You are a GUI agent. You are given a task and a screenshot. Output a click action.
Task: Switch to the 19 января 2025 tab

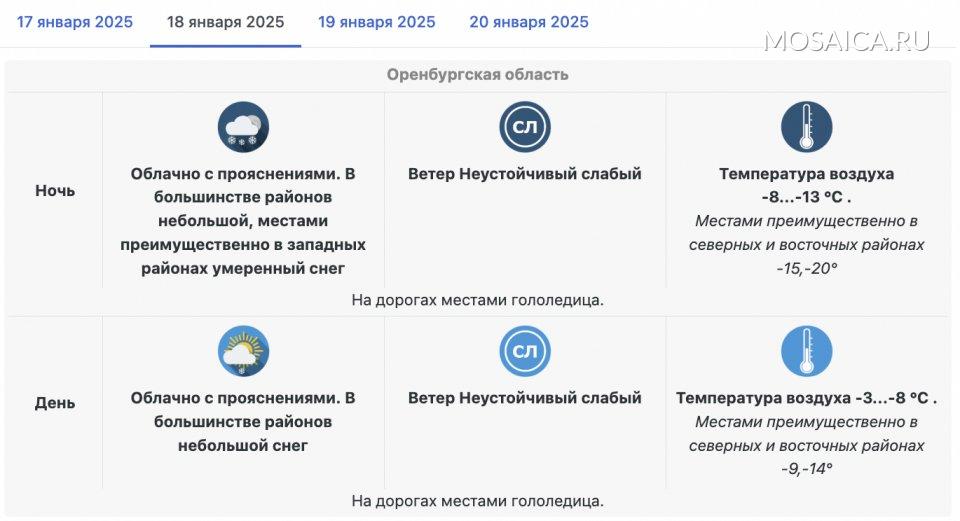(x=377, y=22)
